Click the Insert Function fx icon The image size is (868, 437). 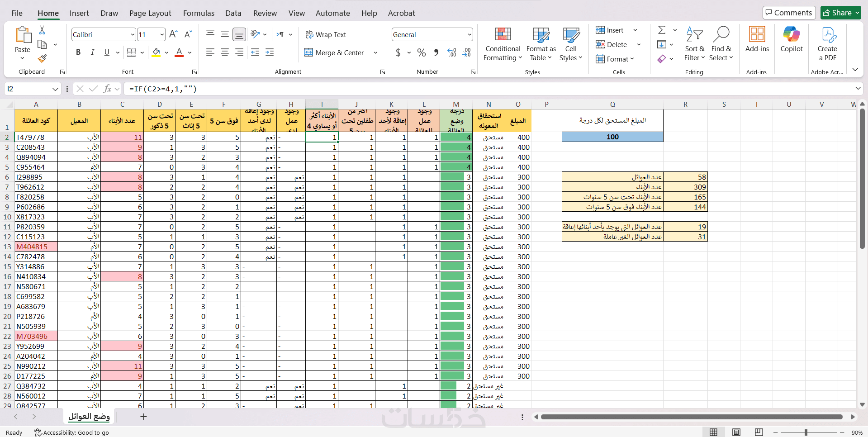(x=107, y=89)
